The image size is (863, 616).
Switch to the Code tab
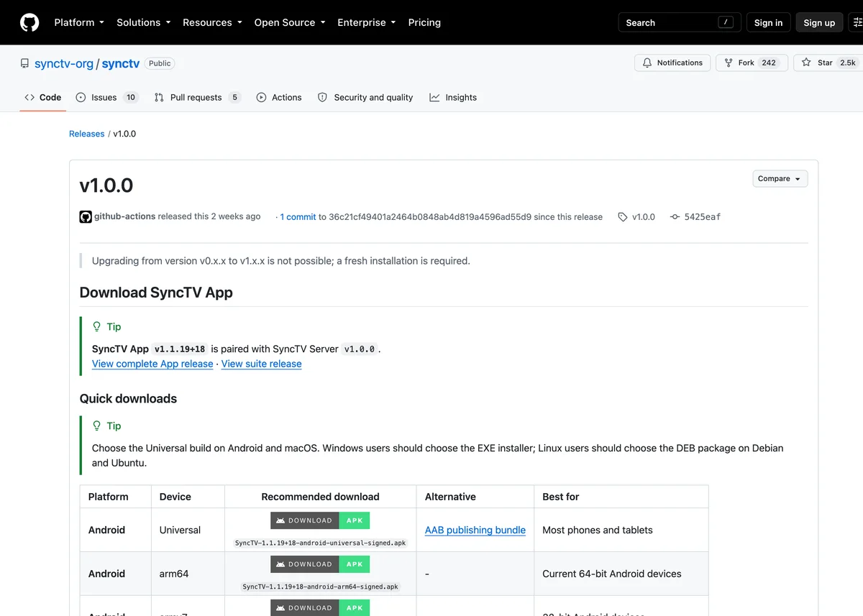pyautogui.click(x=42, y=97)
